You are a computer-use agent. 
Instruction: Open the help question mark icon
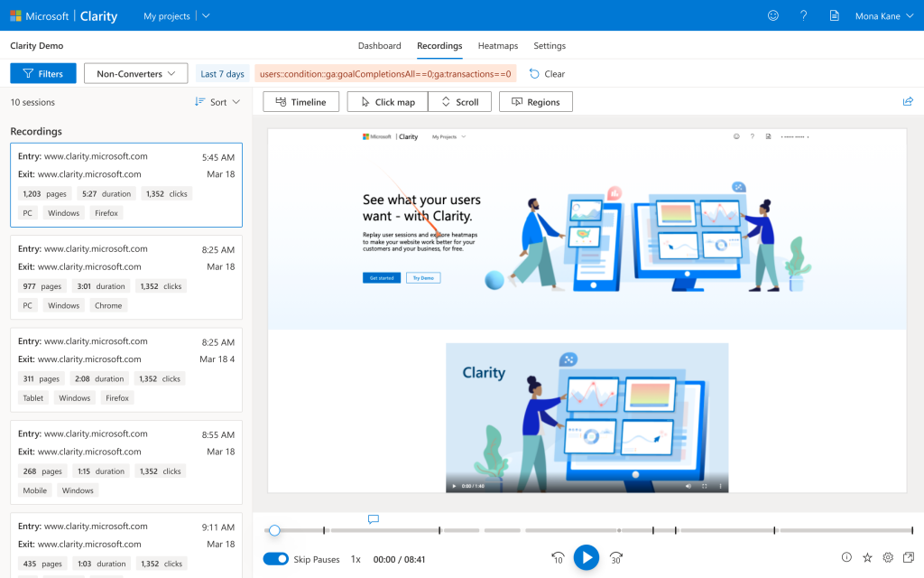click(803, 16)
